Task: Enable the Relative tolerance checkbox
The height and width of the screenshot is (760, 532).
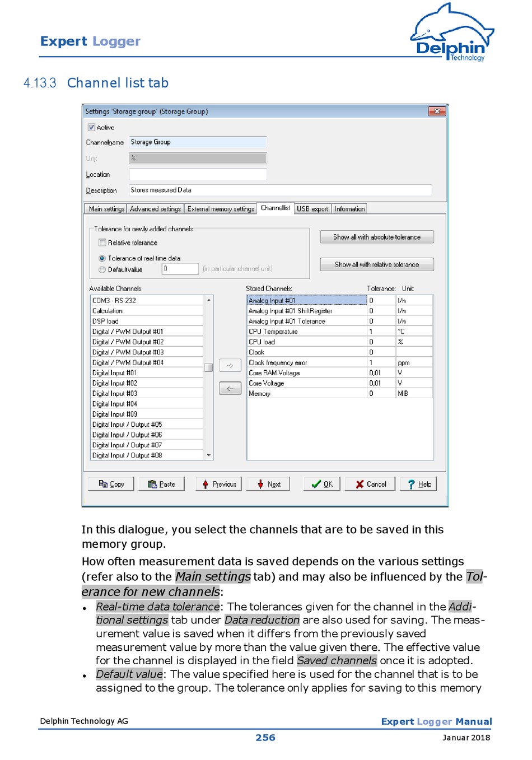Action: tap(102, 243)
